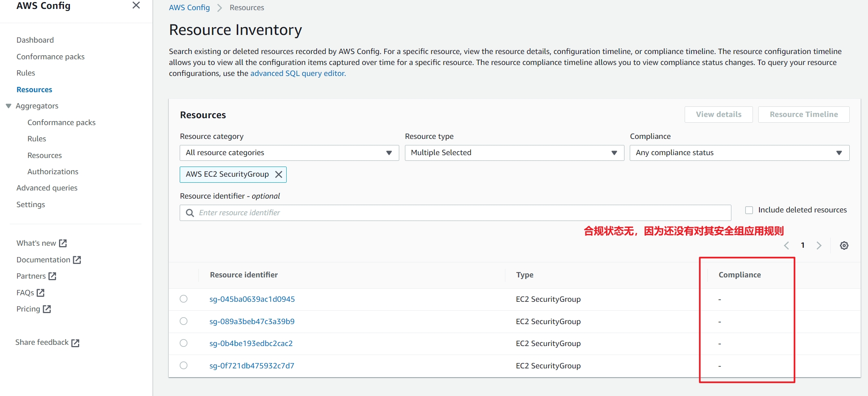Screen dimensions: 868x396
Task: Click external link icon beside Pricing
Action: tap(47, 309)
